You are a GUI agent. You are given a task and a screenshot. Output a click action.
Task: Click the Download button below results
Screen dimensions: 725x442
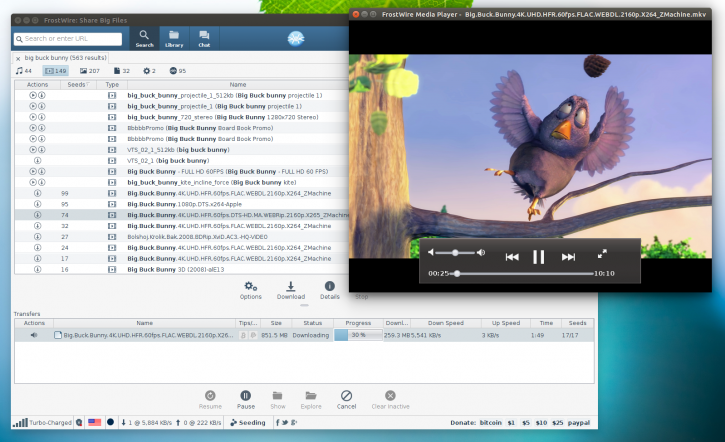click(x=291, y=290)
